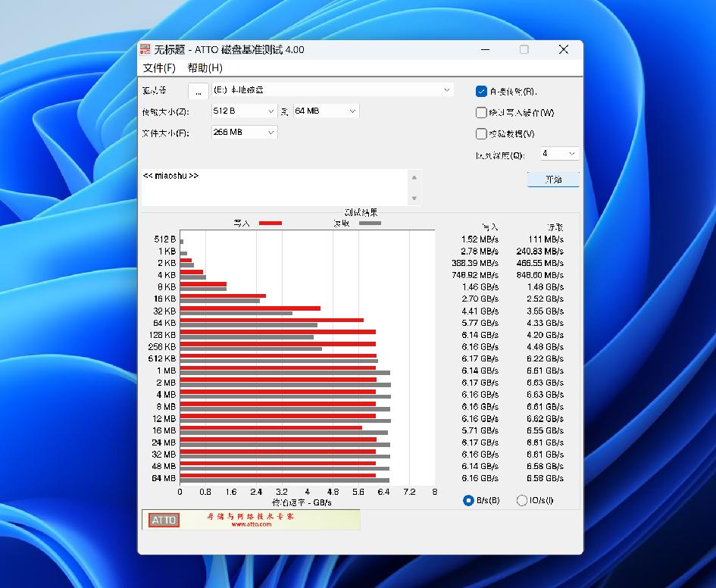
Task: Click the ATTO logo banner at the bottom
Action: click(x=163, y=520)
